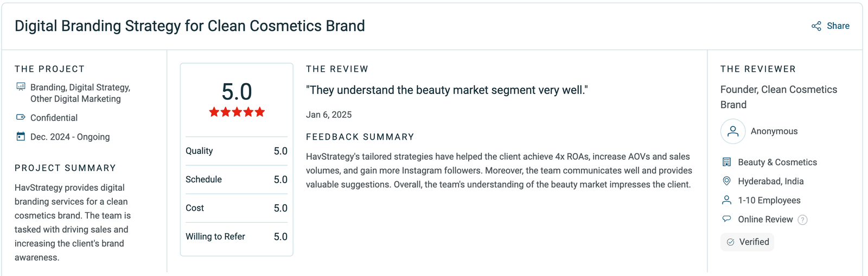
Task: Click the Beauty & Cosmetics industry icon
Action: coord(726,162)
